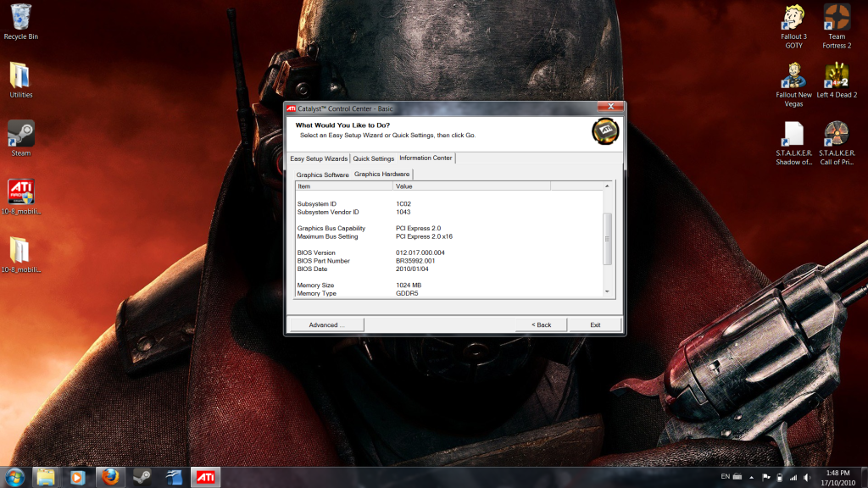Open Steam from the taskbar

pyautogui.click(x=142, y=477)
